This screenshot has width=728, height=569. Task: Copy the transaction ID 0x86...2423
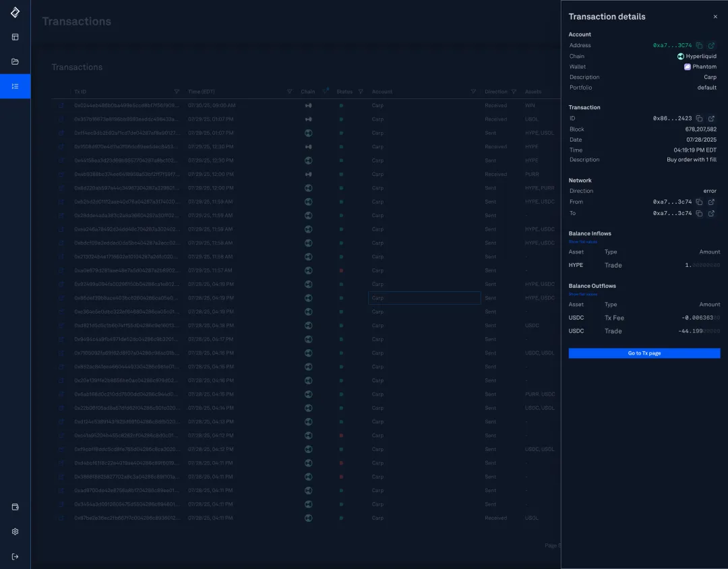coord(700,119)
